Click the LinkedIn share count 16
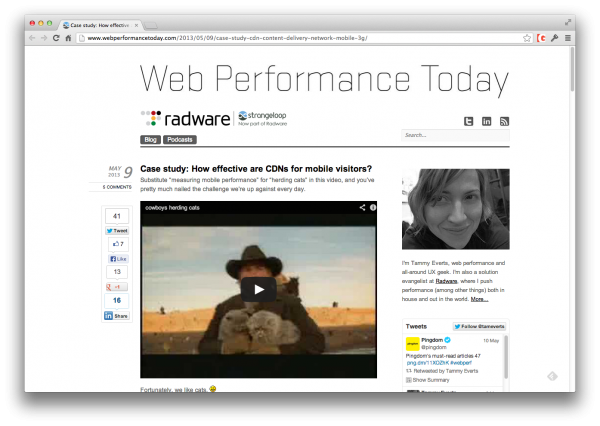 pos(117,300)
